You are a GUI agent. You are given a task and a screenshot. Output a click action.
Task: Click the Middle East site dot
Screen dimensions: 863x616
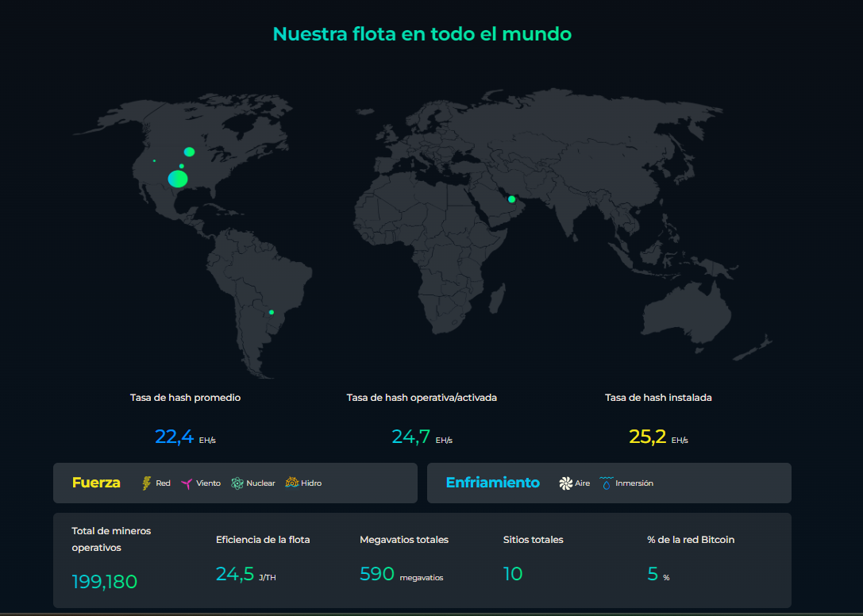coord(512,199)
